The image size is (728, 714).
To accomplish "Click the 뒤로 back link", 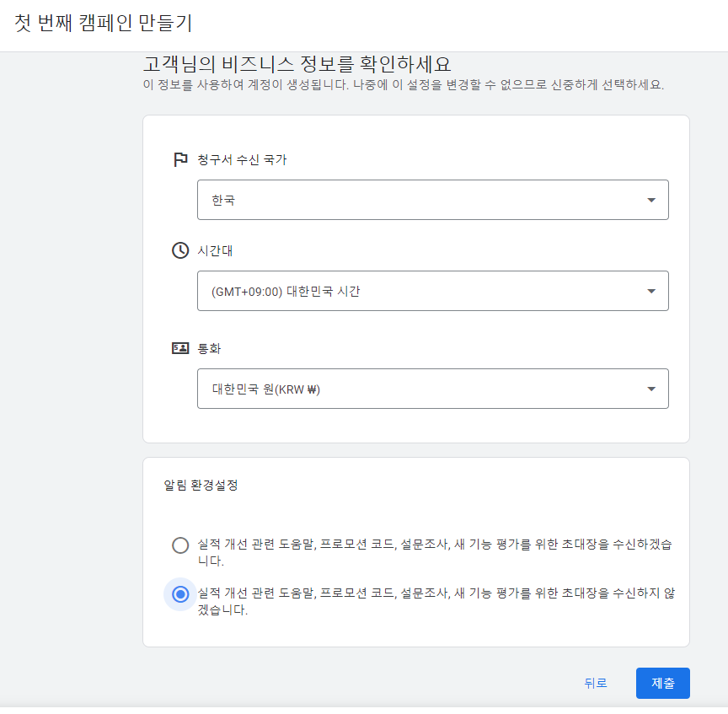I will (596, 684).
